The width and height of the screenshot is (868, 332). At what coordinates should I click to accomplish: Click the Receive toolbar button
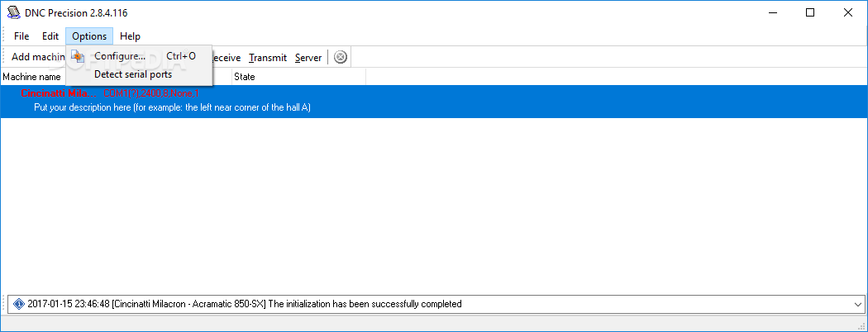pyautogui.click(x=226, y=57)
